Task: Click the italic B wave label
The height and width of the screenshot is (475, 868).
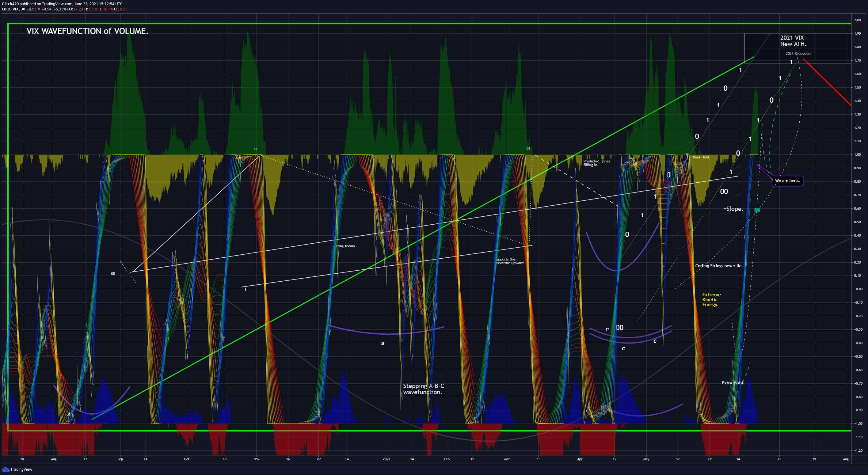Action: (x=383, y=344)
